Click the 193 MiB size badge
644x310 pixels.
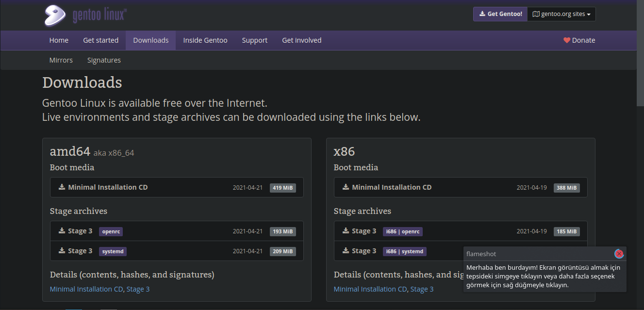point(283,231)
